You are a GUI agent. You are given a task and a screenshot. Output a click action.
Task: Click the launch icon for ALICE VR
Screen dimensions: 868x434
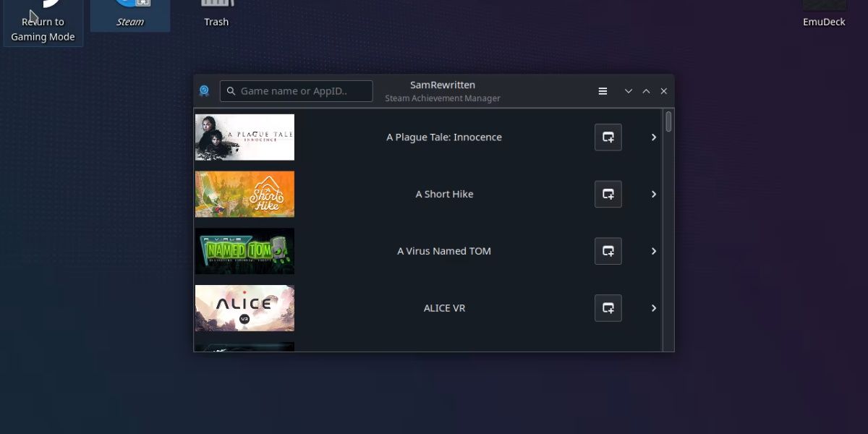pos(608,307)
